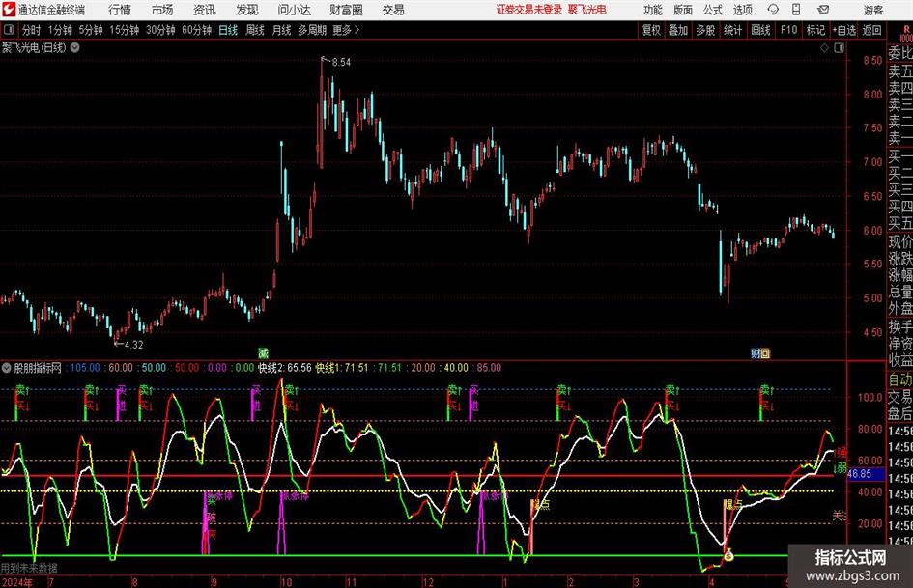Image resolution: width=913 pixels, height=588 pixels.
Task: Open the 市场 menu
Action: pos(162,10)
